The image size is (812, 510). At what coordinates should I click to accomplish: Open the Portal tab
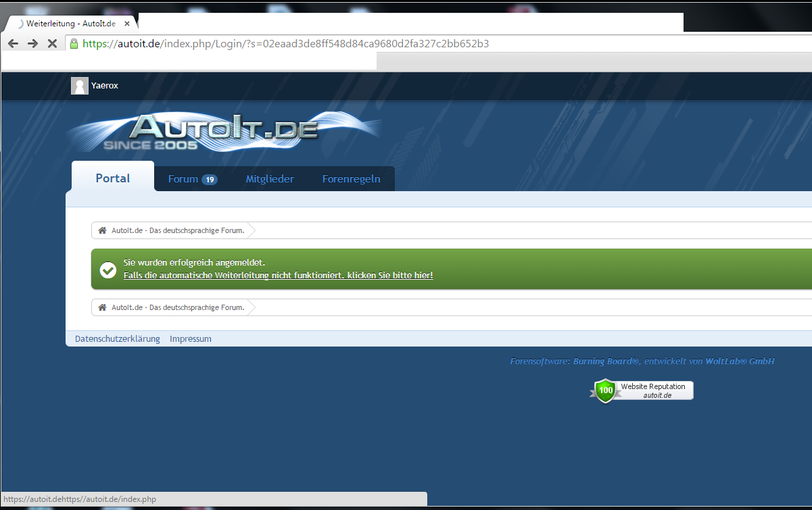click(x=113, y=178)
